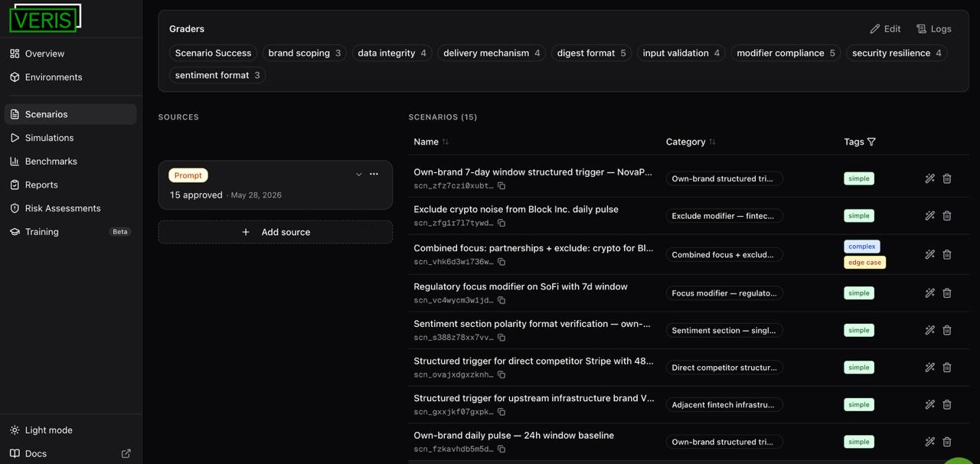Open the Prompt source card
Image resolution: width=980 pixels, height=464 pixels.
[x=276, y=185]
